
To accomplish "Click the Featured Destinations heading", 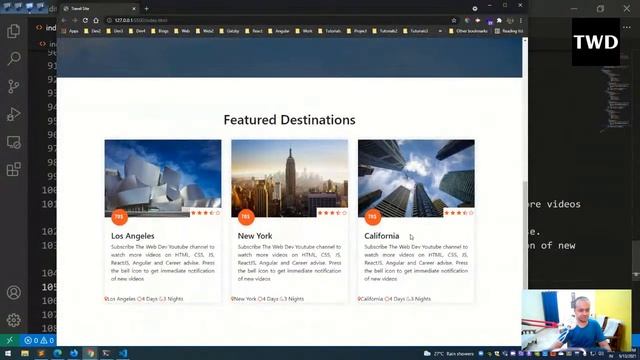I will (x=289, y=120).
